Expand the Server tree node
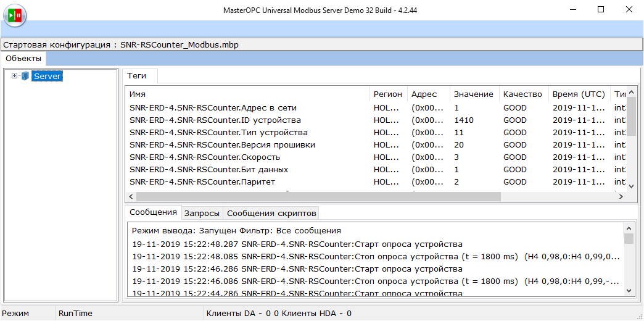Image resolution: width=644 pixels, height=321 pixels. tap(14, 76)
